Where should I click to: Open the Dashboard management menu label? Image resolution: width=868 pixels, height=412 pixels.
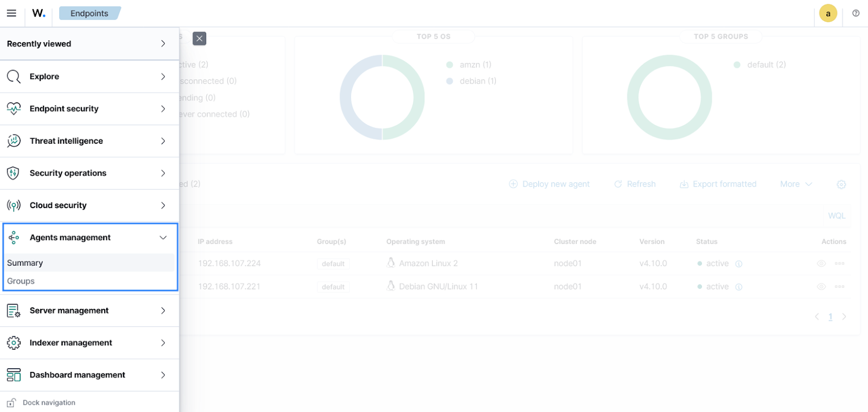(78, 375)
